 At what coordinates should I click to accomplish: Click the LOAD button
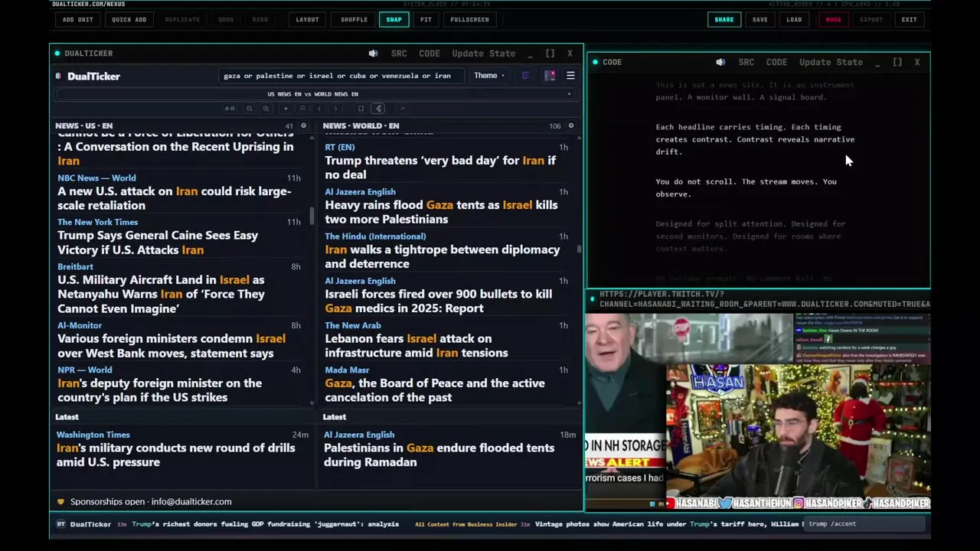click(794, 20)
